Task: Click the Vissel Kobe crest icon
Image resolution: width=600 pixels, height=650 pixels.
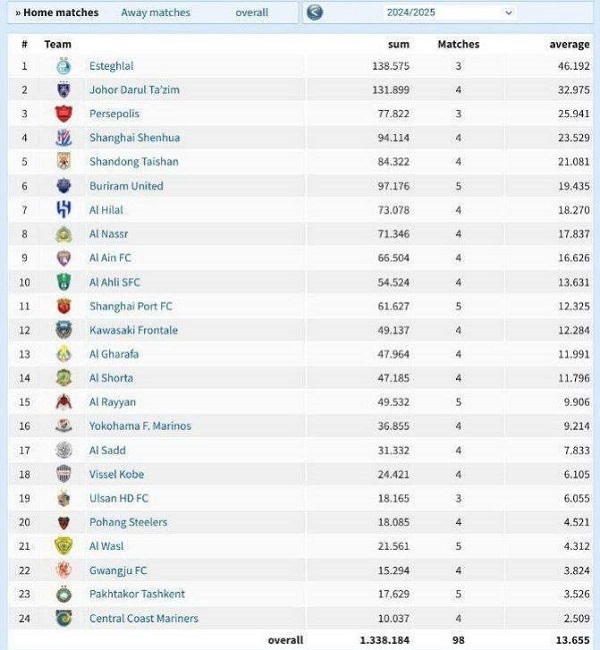Action: click(64, 474)
